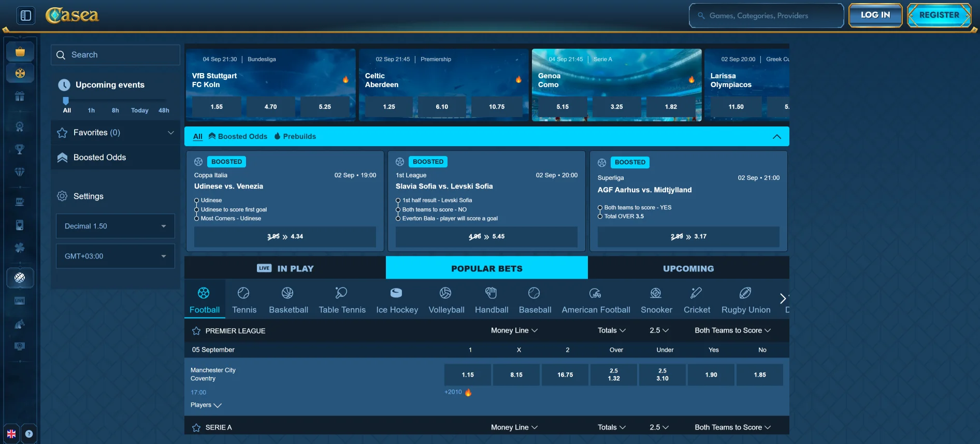
Task: Open the horse racing icon in sidebar
Action: 20,324
